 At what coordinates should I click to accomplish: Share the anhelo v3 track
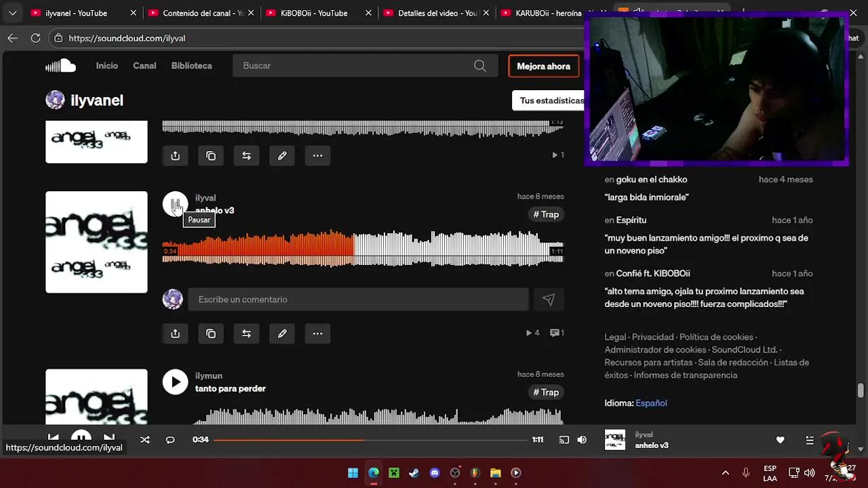(x=175, y=333)
